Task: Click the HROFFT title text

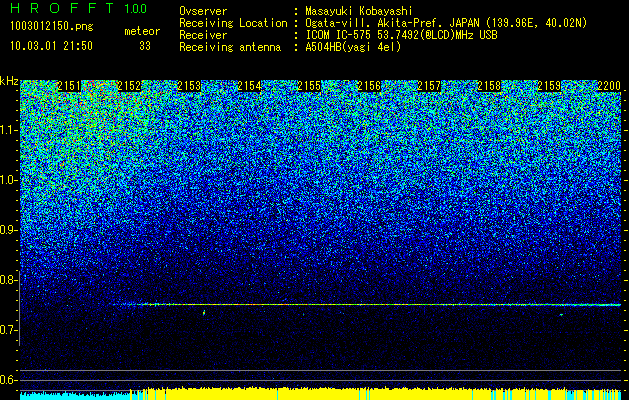Action: tap(62, 8)
